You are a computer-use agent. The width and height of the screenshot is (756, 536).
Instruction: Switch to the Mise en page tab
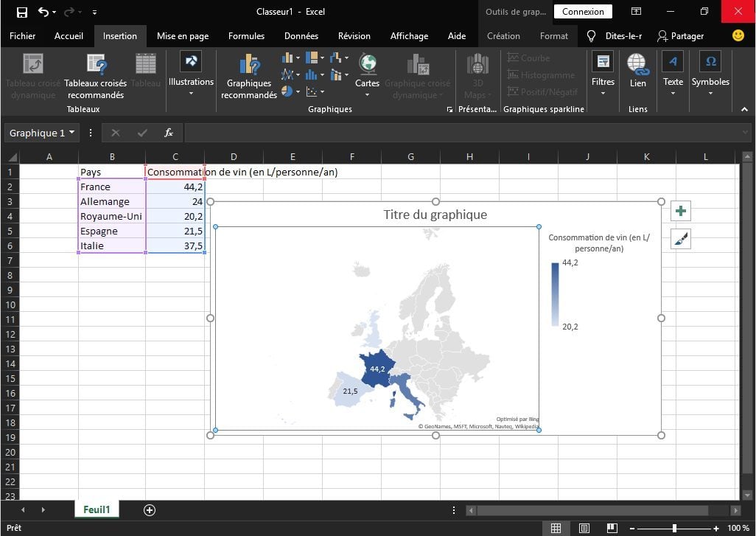183,35
